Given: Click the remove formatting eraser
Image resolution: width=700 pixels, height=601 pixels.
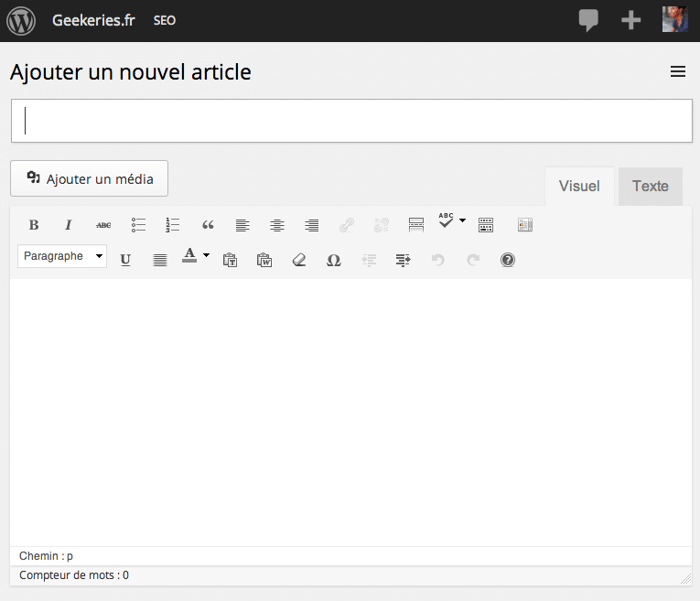Looking at the screenshot, I should pos(299,260).
